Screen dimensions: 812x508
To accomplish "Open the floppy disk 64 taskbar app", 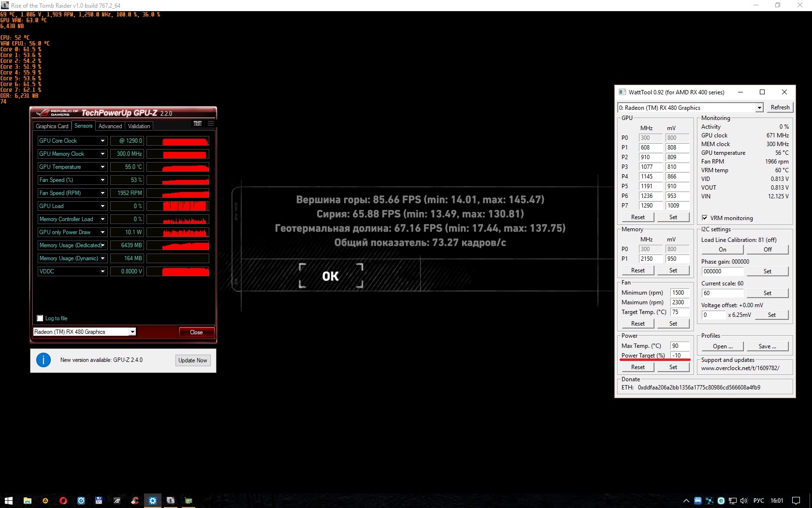I will 99,501.
